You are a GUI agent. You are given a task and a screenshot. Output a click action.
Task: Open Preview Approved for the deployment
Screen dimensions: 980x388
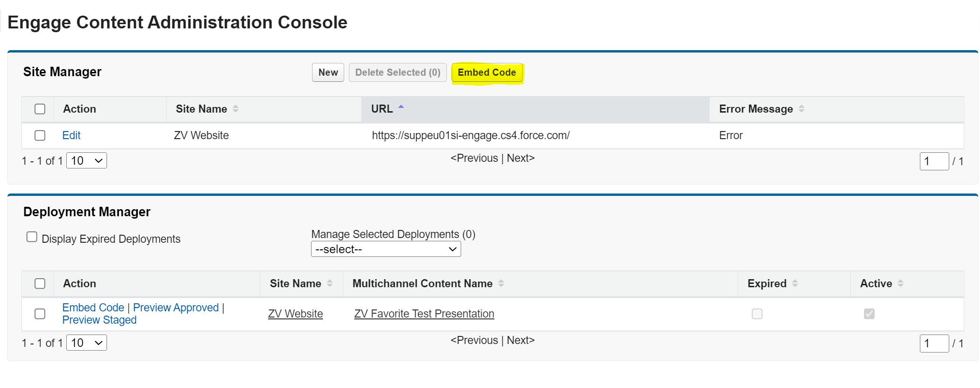coord(176,308)
